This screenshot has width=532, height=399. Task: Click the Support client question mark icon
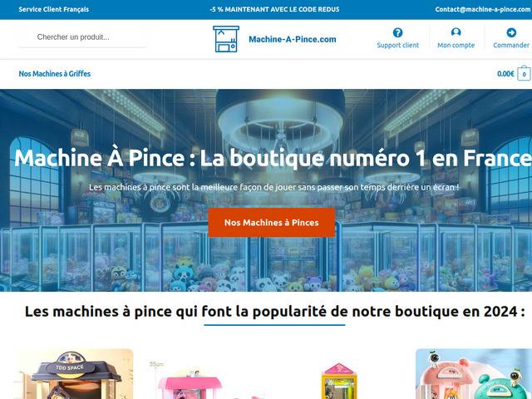397,32
